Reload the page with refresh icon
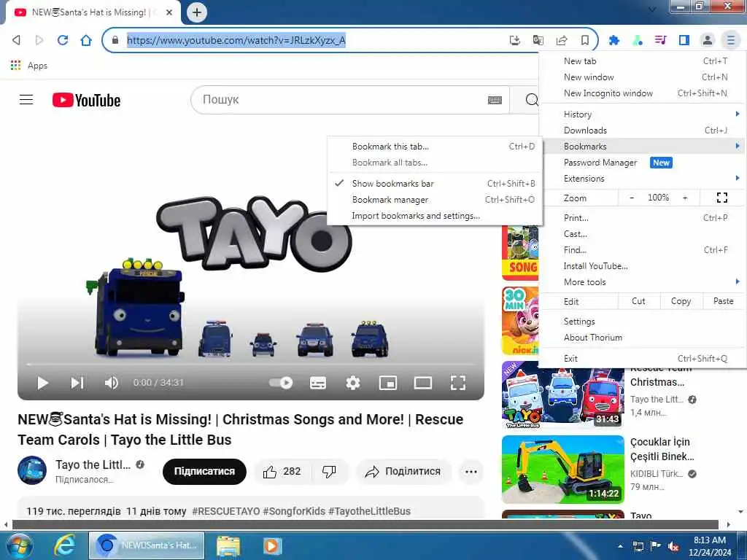Viewport: 747px width, 560px height. pyautogui.click(x=63, y=40)
